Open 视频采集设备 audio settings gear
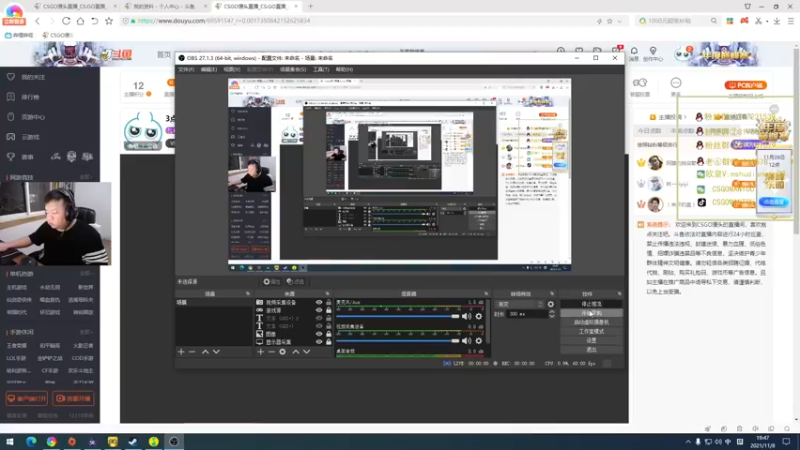800x450 pixels. [479, 340]
